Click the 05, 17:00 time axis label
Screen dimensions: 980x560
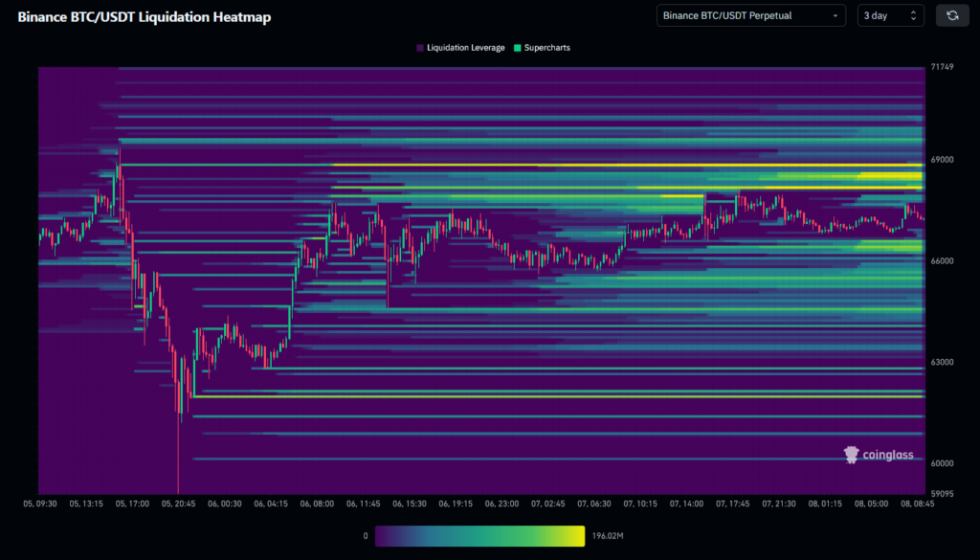point(132,504)
